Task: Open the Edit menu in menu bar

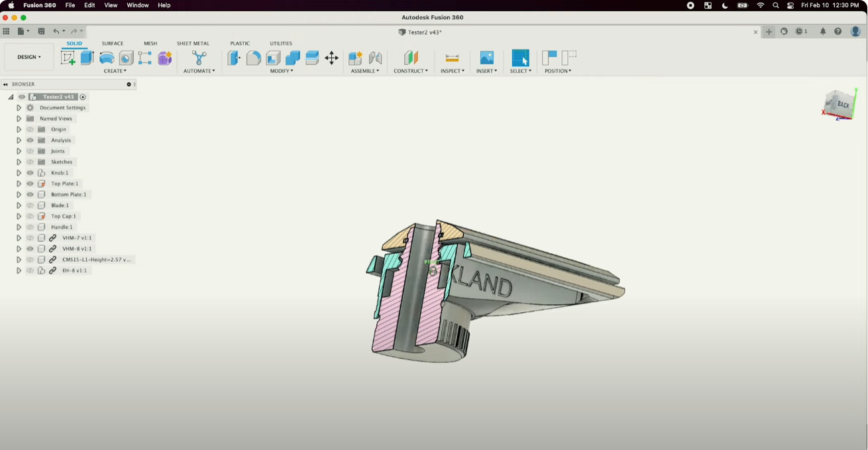Action: (89, 5)
